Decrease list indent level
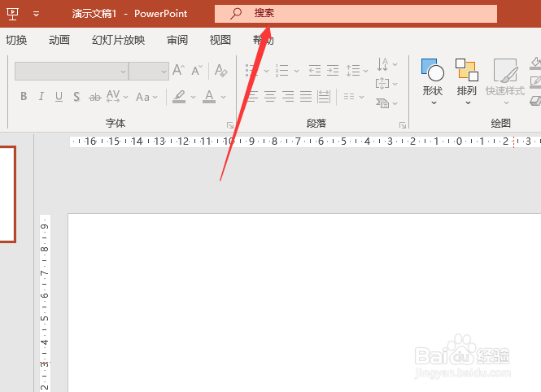Screen dimensions: 541x392 [314, 71]
